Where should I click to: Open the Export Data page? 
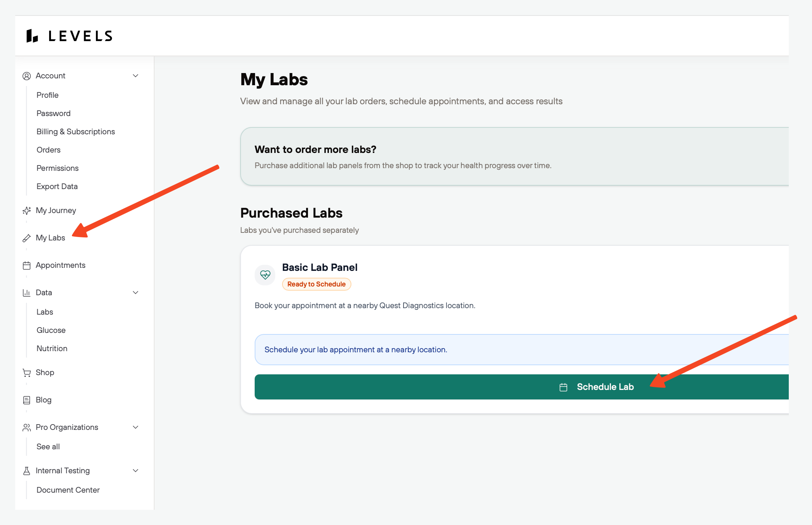click(x=57, y=186)
